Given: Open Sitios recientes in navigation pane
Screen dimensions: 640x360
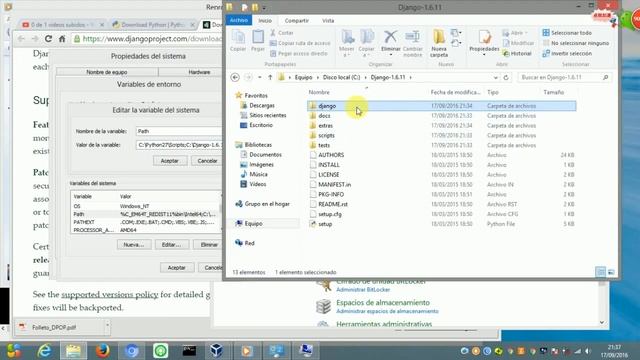Looking at the screenshot, I should (x=267, y=115).
